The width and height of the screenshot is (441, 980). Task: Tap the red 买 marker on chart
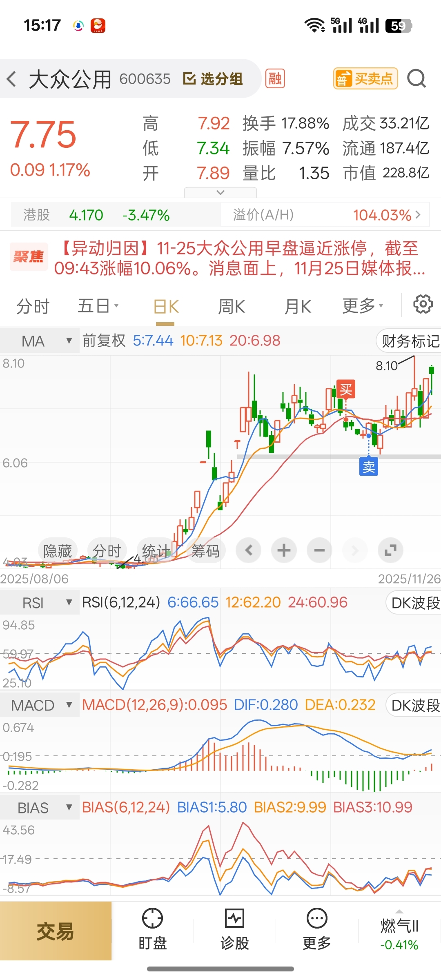coord(346,389)
